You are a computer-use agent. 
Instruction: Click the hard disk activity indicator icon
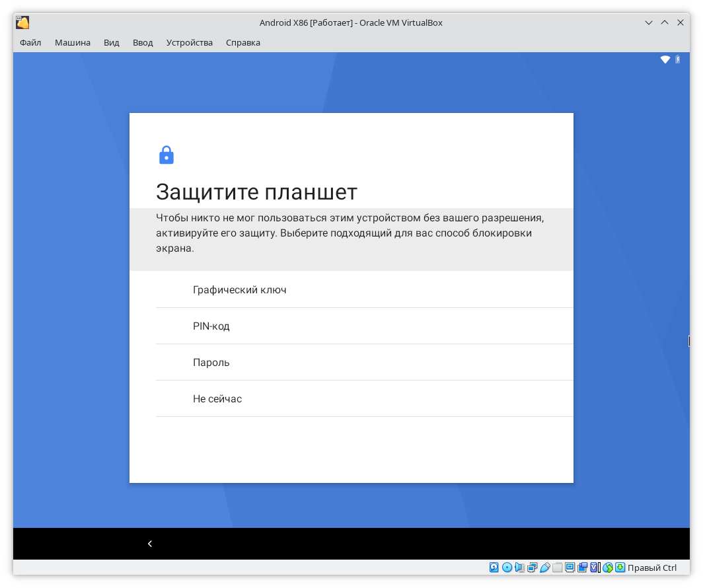[x=494, y=568]
